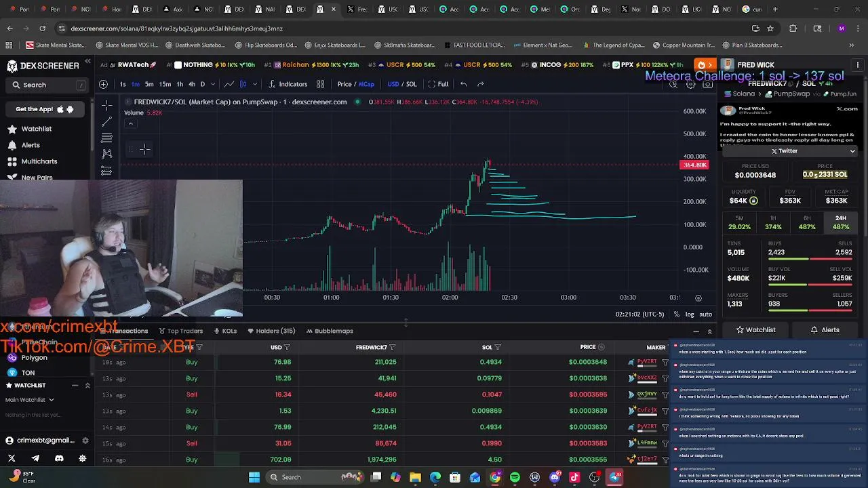Toggle auto scale on chart
Viewport: 868px width, 488px height.
coord(705,314)
